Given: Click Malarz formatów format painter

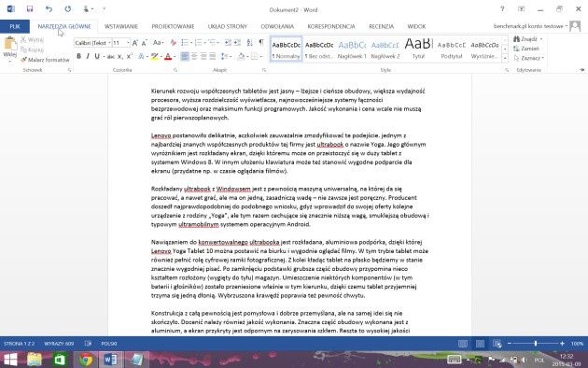Looking at the screenshot, I should click(45, 60).
